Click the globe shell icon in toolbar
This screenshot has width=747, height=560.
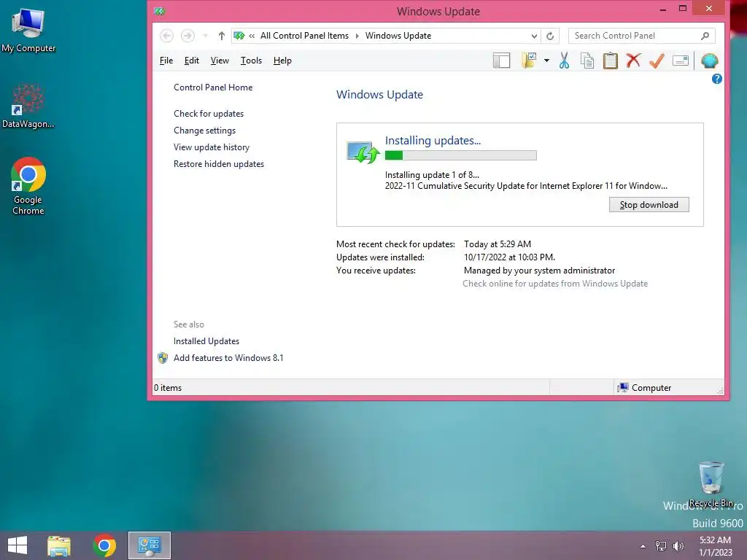(709, 61)
